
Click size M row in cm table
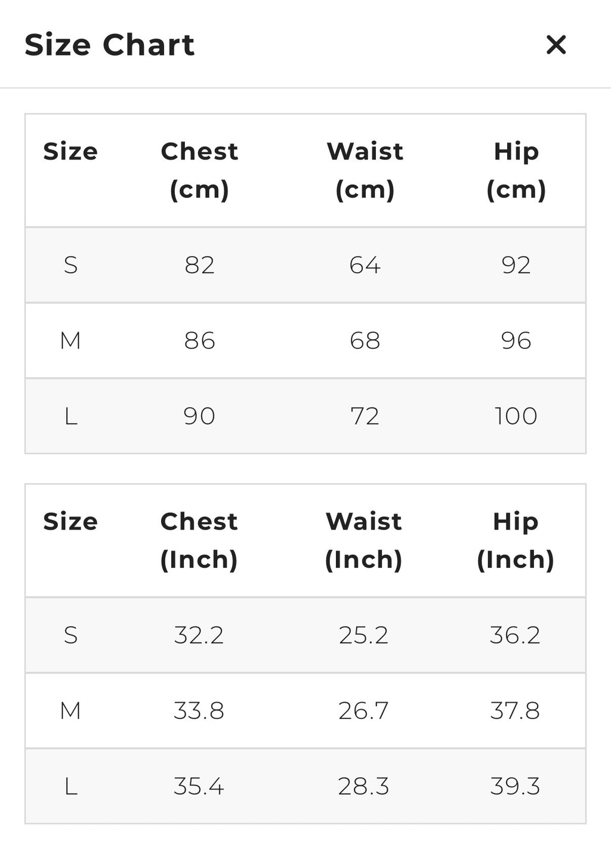(70, 341)
